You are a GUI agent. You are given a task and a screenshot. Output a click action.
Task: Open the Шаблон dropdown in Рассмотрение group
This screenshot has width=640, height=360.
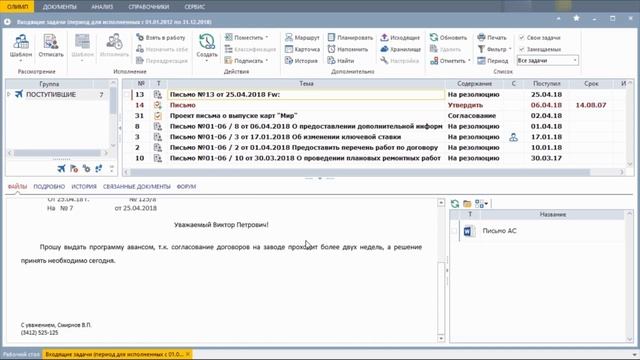pos(21,61)
